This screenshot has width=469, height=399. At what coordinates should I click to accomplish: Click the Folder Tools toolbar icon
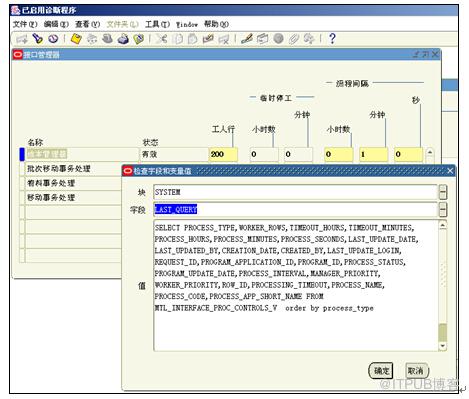pos(309,39)
